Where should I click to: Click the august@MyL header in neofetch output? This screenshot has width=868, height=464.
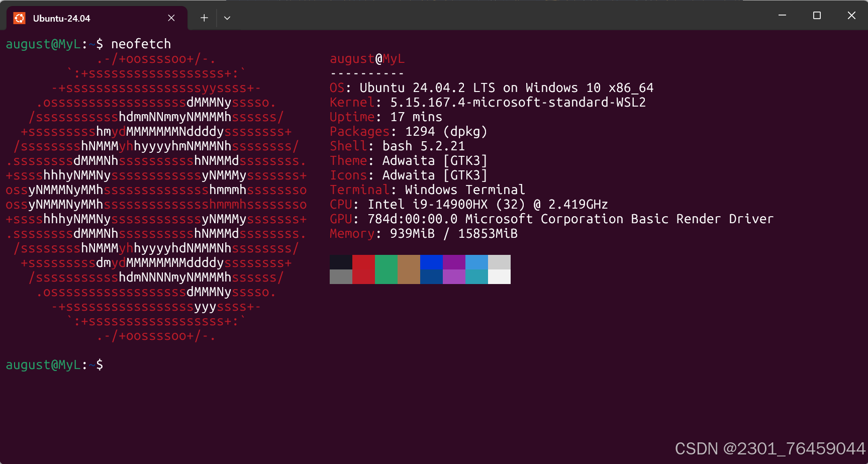tap(367, 59)
